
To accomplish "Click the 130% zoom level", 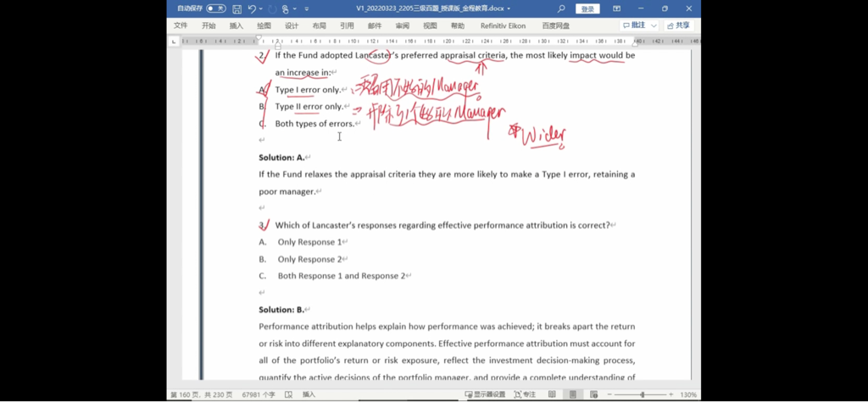I will pyautogui.click(x=688, y=395).
